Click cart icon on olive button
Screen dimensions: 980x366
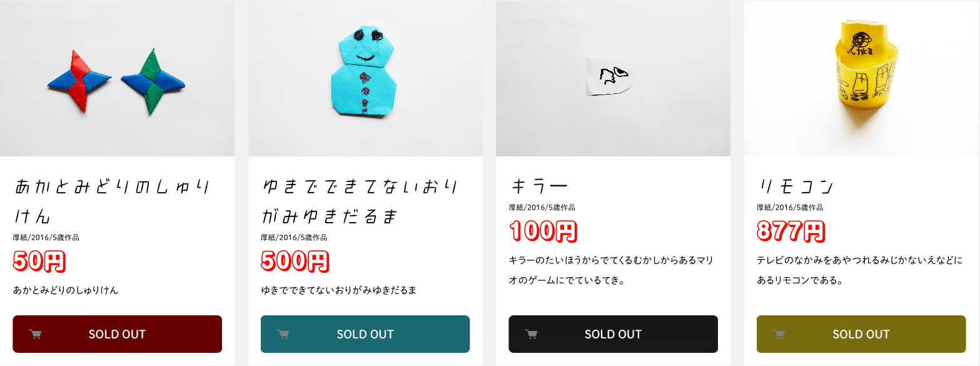pos(779,334)
